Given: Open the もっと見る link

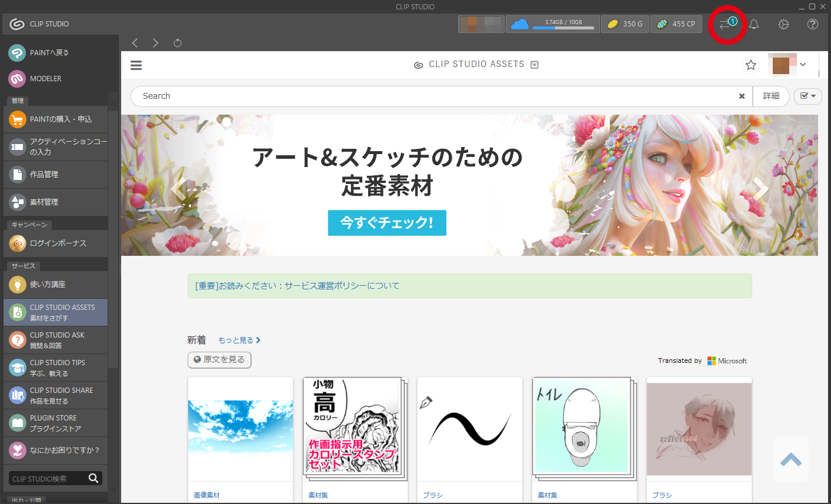Looking at the screenshot, I should tap(239, 340).
